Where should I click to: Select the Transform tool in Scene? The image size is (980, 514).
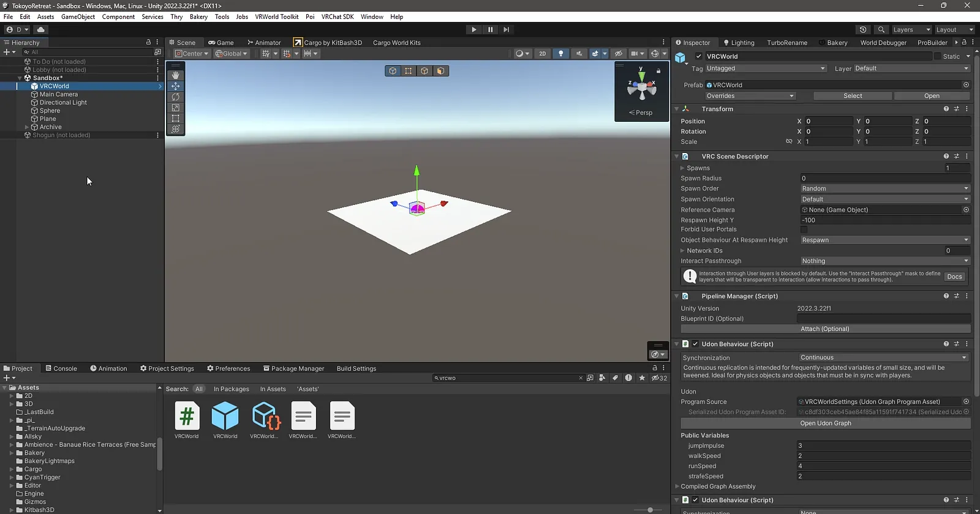pyautogui.click(x=176, y=129)
